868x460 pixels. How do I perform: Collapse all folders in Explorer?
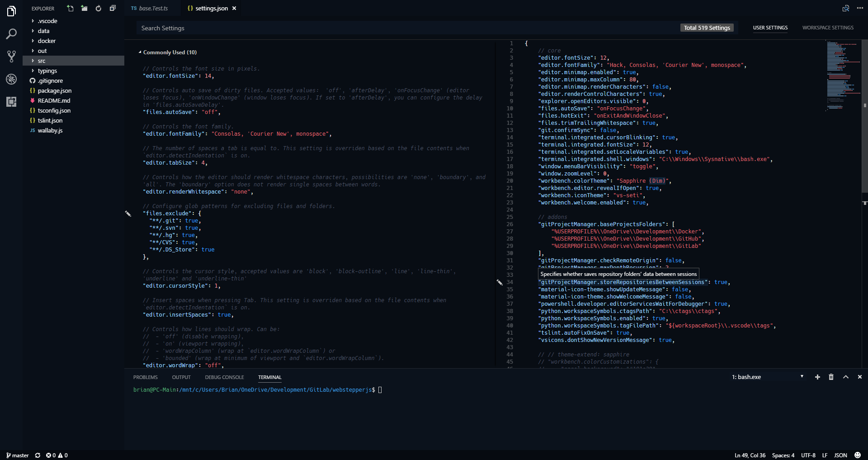tap(113, 8)
